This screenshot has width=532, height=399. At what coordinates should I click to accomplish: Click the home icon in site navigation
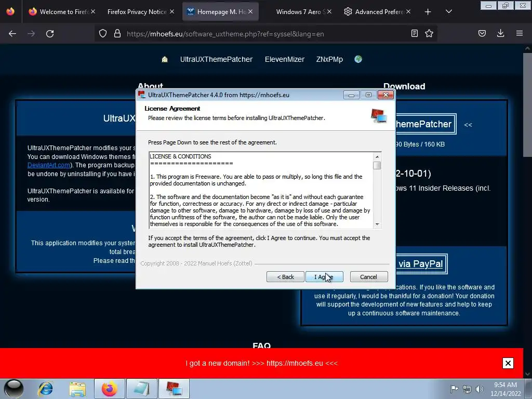point(165,59)
